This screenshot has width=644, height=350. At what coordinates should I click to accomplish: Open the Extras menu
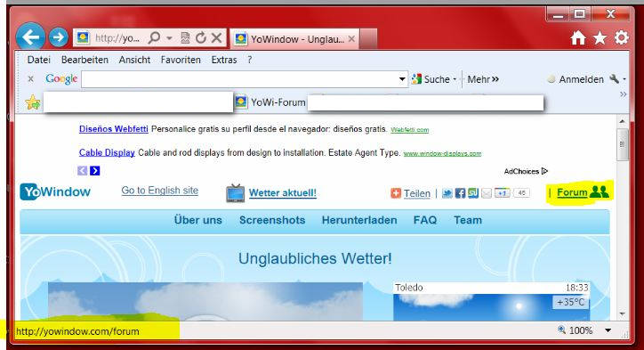[x=224, y=60]
